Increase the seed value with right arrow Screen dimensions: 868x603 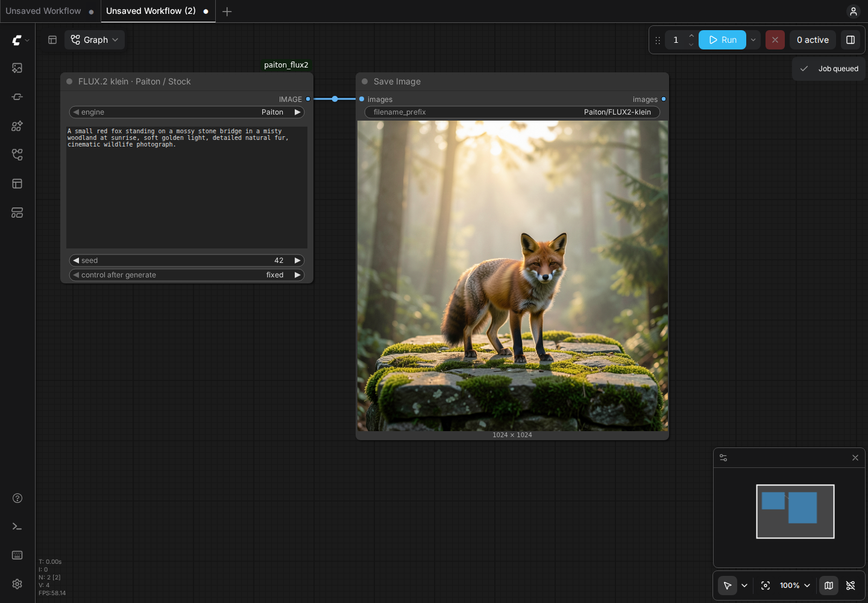pyautogui.click(x=297, y=260)
